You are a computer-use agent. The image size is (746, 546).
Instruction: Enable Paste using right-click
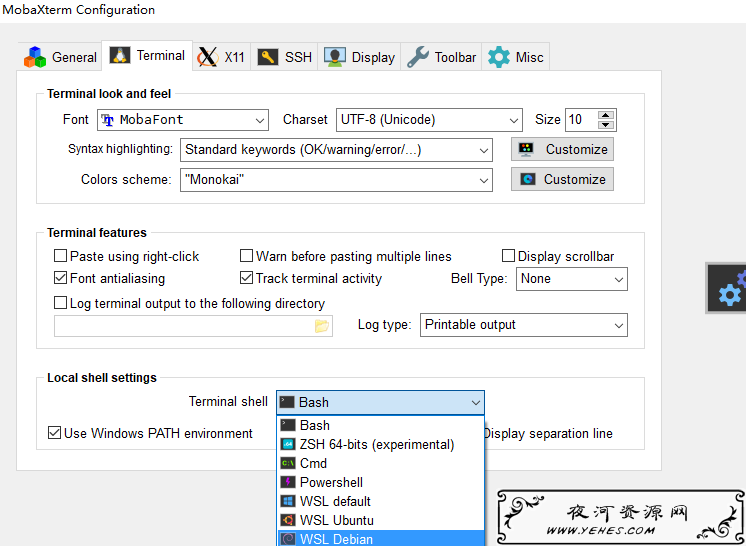coord(60,256)
